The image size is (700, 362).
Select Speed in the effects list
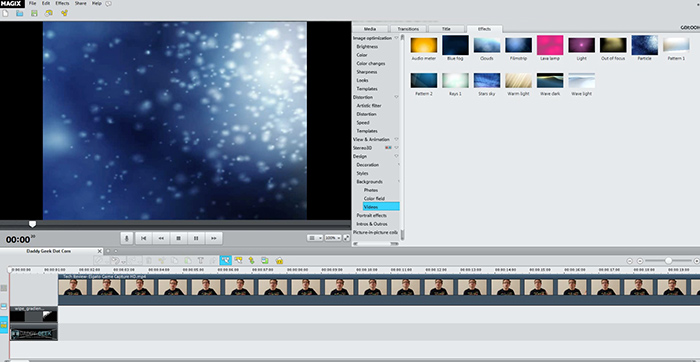pos(362,123)
